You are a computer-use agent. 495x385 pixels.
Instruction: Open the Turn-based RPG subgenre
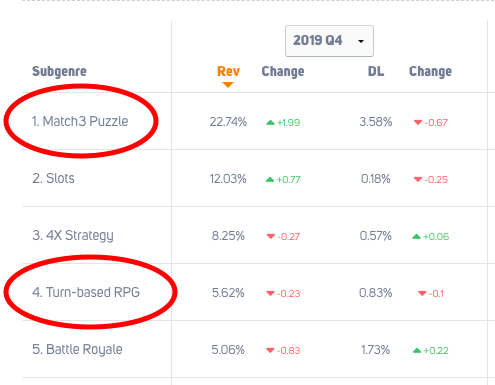[x=86, y=292]
